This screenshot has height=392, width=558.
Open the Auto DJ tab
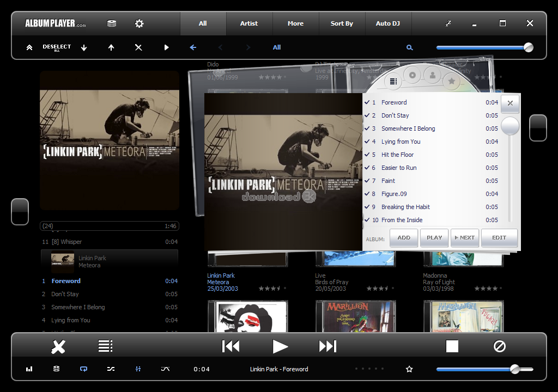pos(388,23)
